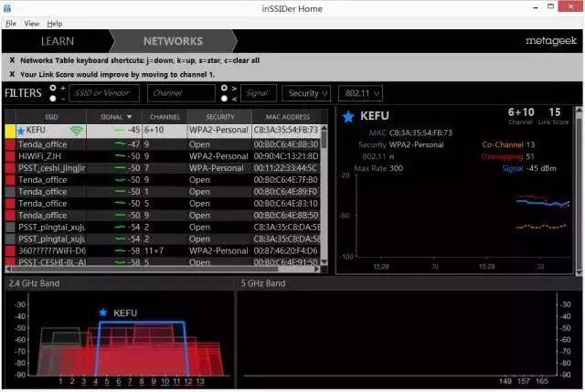Select the include (+) SSID filter radio

(x=53, y=88)
